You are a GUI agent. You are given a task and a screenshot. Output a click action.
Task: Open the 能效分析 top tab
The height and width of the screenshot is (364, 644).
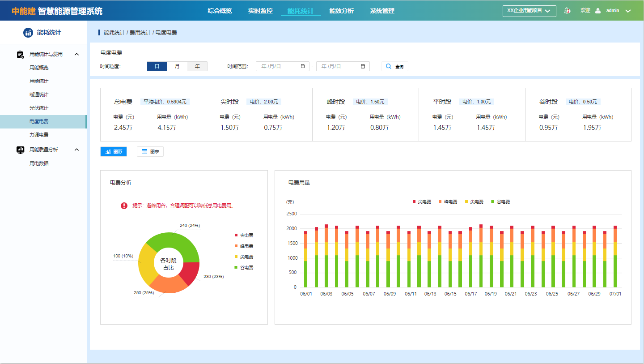click(x=341, y=11)
